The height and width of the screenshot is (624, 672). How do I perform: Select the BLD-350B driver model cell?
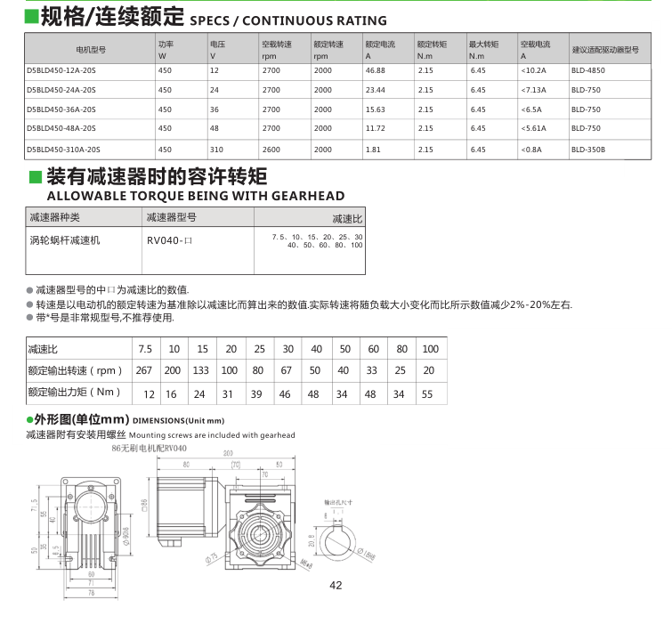point(587,150)
